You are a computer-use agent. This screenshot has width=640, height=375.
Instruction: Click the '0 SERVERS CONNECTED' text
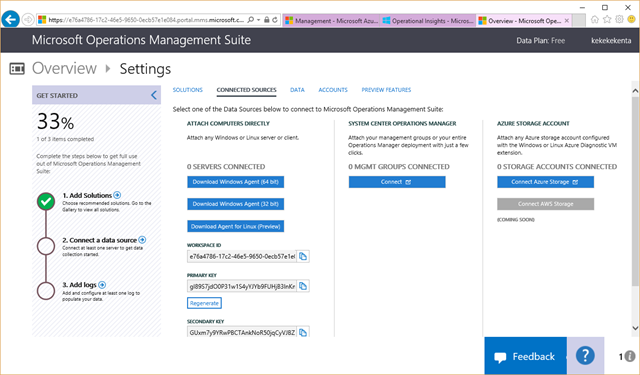point(226,166)
